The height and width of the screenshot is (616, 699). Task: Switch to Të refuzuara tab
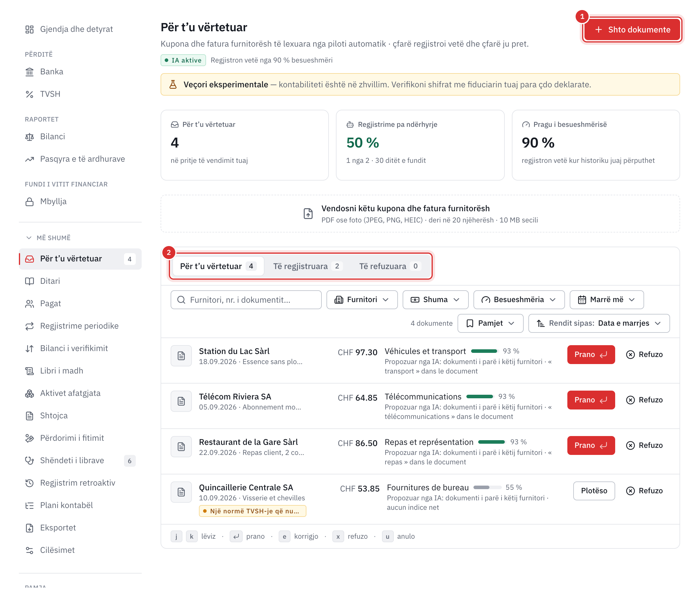390,266
